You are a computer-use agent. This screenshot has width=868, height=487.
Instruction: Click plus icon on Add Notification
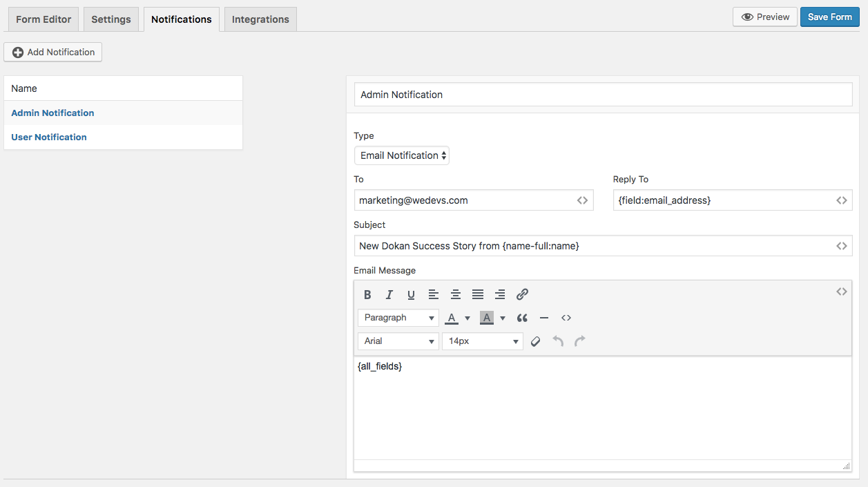18,52
